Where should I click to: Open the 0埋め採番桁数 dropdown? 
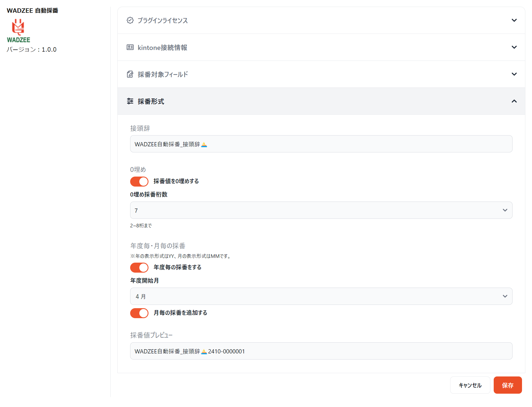tap(321, 210)
